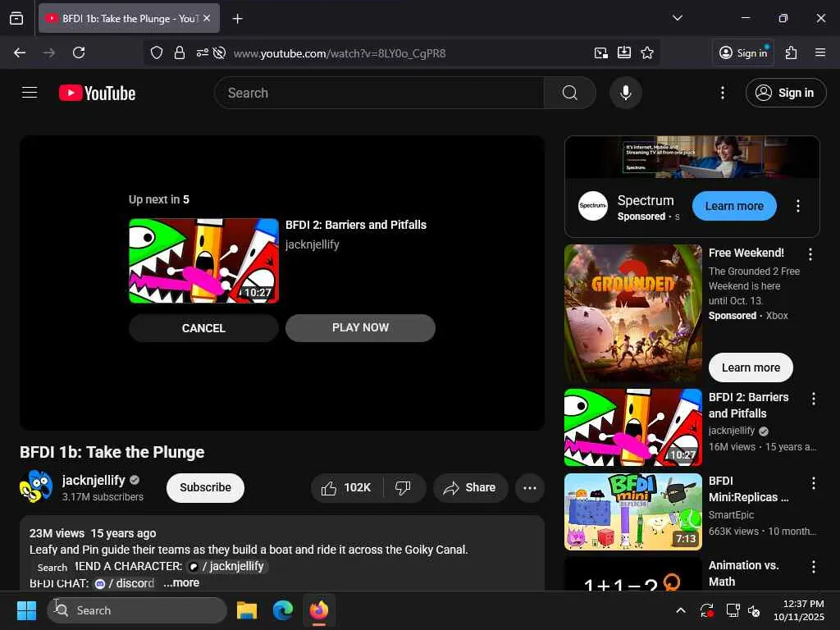Open options for BFDI 2 sidebar video
The height and width of the screenshot is (630, 840).
813,399
